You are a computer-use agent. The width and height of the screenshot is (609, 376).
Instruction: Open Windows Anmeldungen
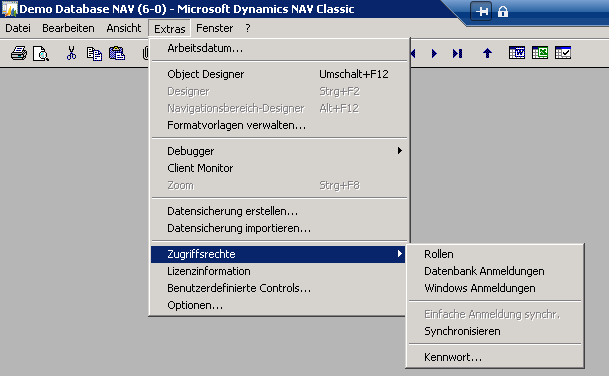point(495,288)
